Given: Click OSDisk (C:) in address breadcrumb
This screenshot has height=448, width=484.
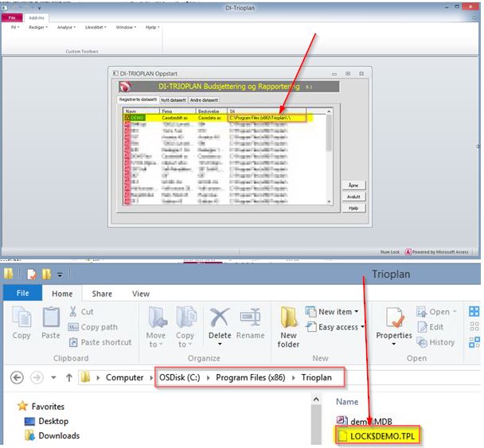Looking at the screenshot, I should 180,377.
